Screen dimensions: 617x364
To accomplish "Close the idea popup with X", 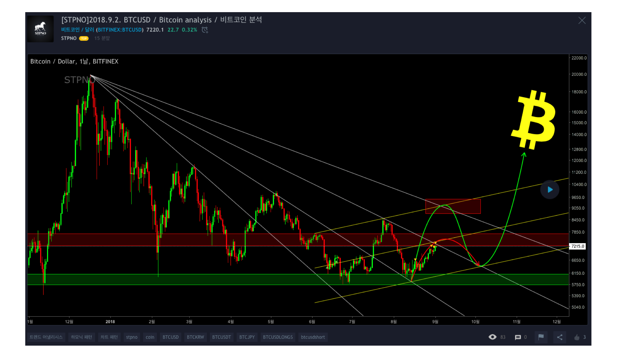I will pyautogui.click(x=582, y=21).
